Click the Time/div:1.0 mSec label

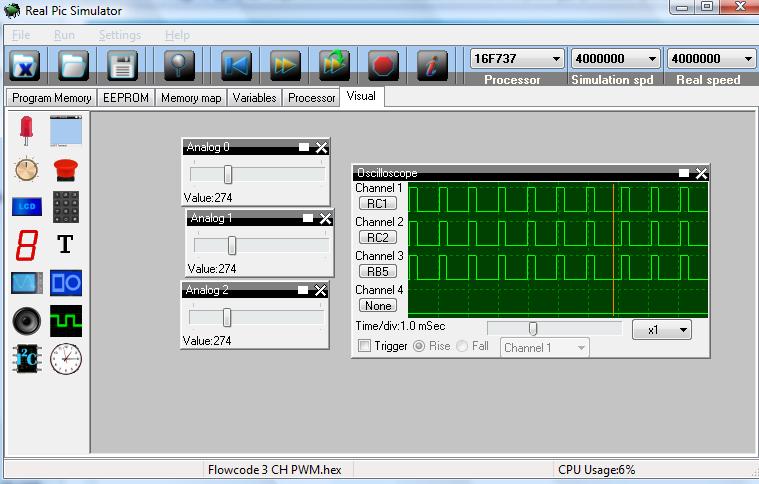400,326
